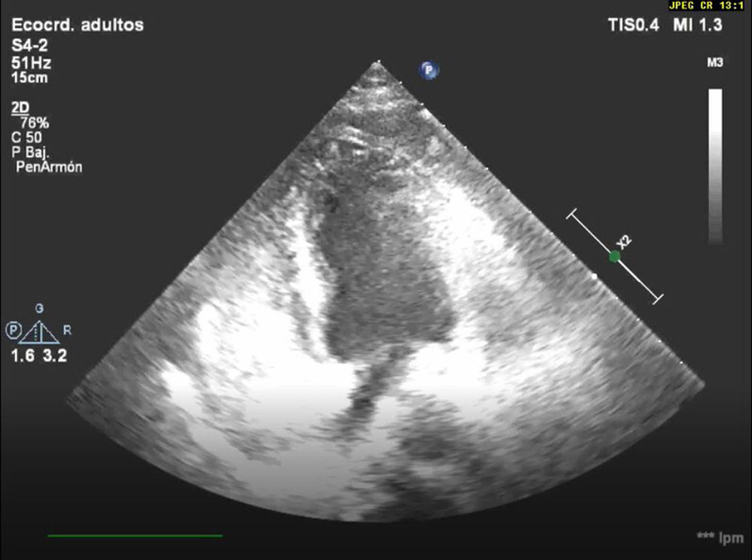The width and height of the screenshot is (752, 560).
Task: Select the 15cm depth setting
Action: (x=29, y=77)
